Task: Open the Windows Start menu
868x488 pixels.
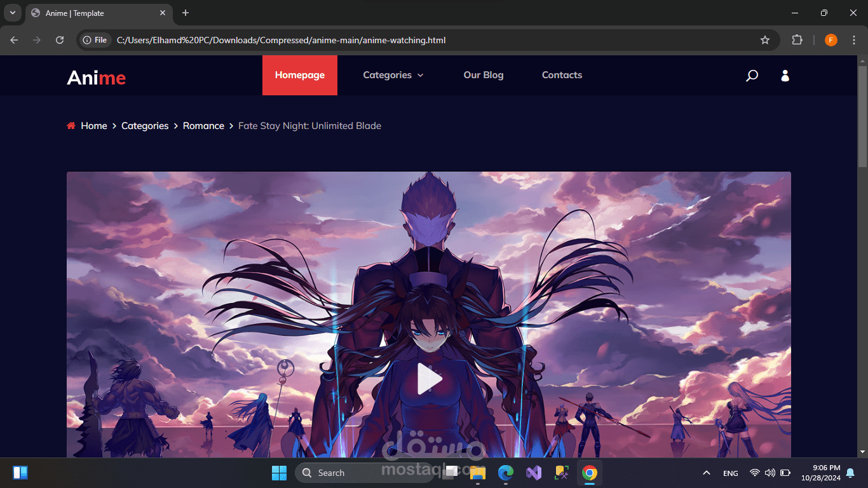Action: pos(279,473)
